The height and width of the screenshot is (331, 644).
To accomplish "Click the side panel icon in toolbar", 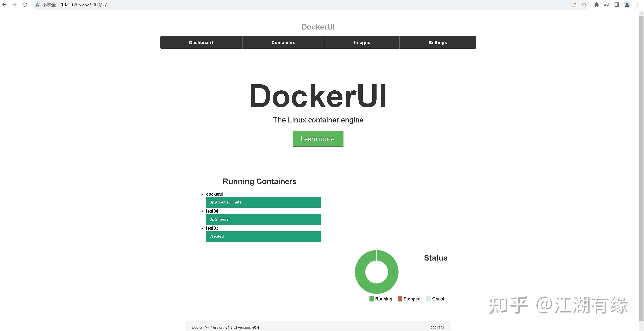I will pyautogui.click(x=616, y=5).
